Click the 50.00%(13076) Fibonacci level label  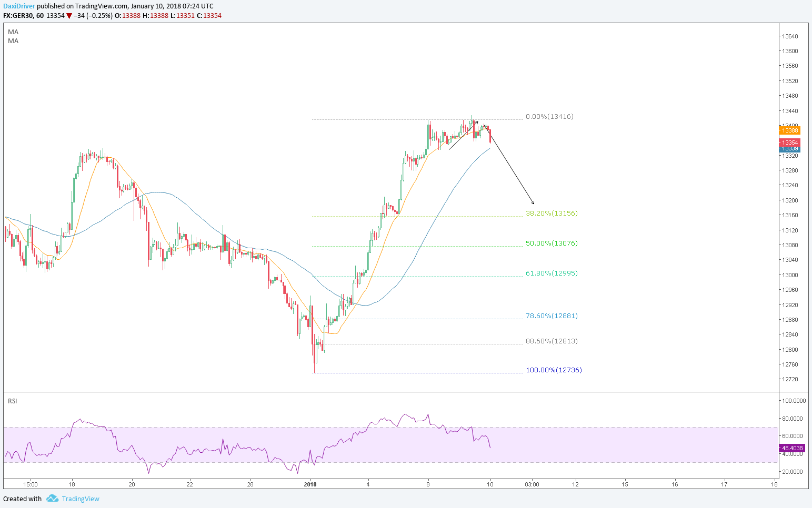click(552, 243)
